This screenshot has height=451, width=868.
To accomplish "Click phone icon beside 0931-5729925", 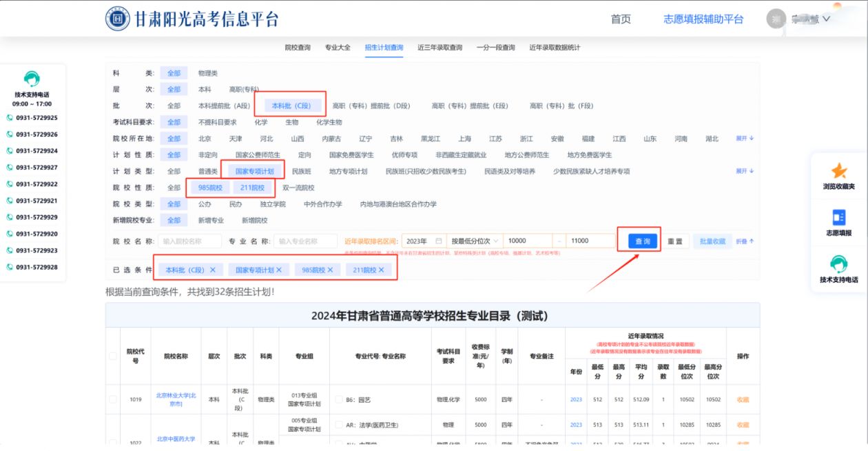I will (10, 118).
